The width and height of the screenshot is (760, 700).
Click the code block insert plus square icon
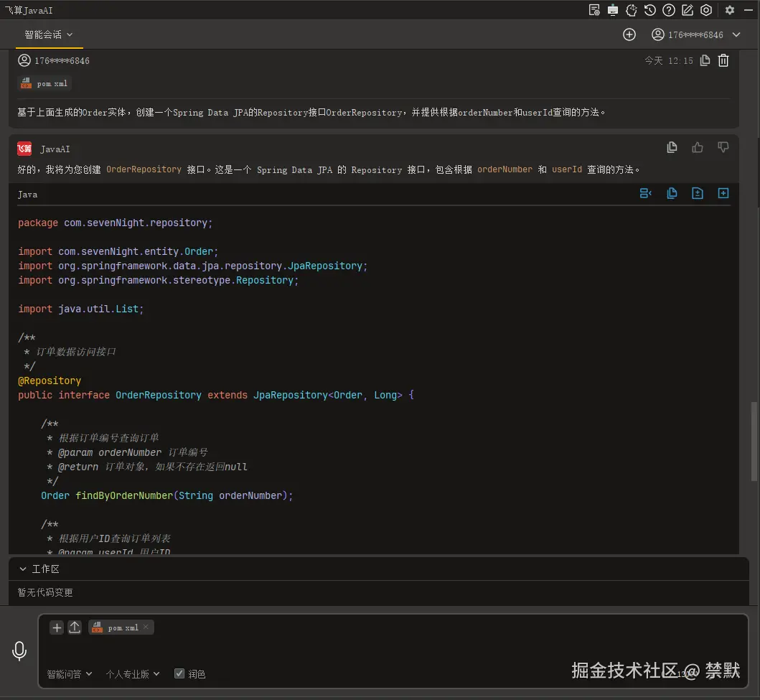(x=723, y=193)
